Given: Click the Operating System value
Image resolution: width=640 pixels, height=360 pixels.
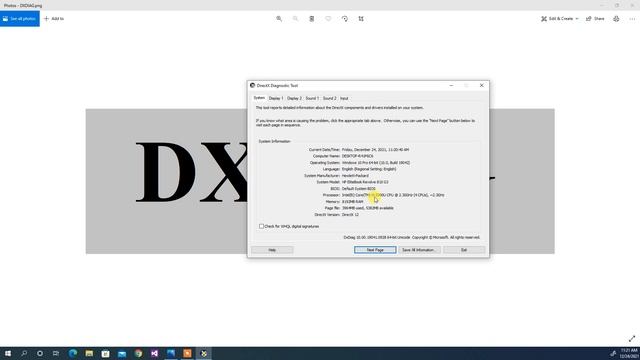Looking at the screenshot, I should point(376,162).
